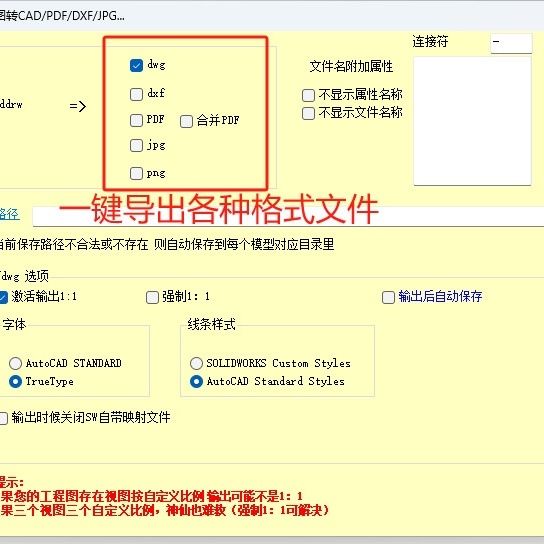Choose SOLIDWORKS Custom Styles line style
Viewport: 544px width, 544px height.
196,363
